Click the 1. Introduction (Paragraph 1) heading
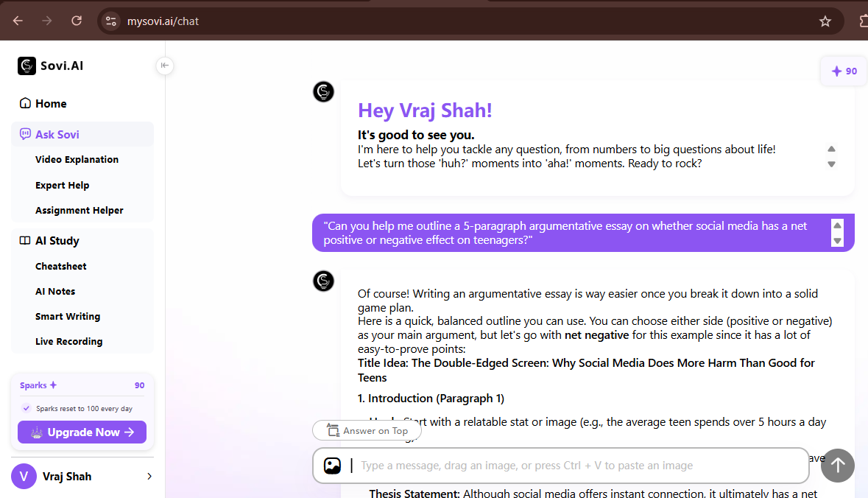The image size is (868, 498). tap(431, 399)
